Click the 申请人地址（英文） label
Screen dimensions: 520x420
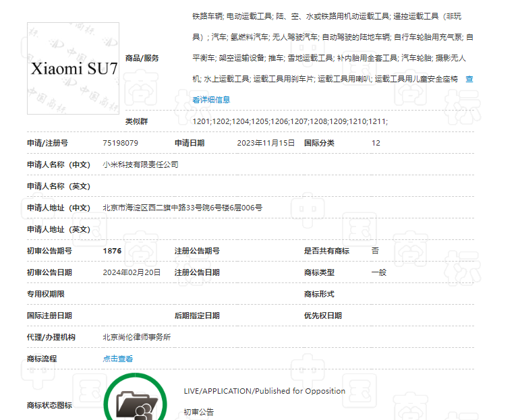point(59,229)
